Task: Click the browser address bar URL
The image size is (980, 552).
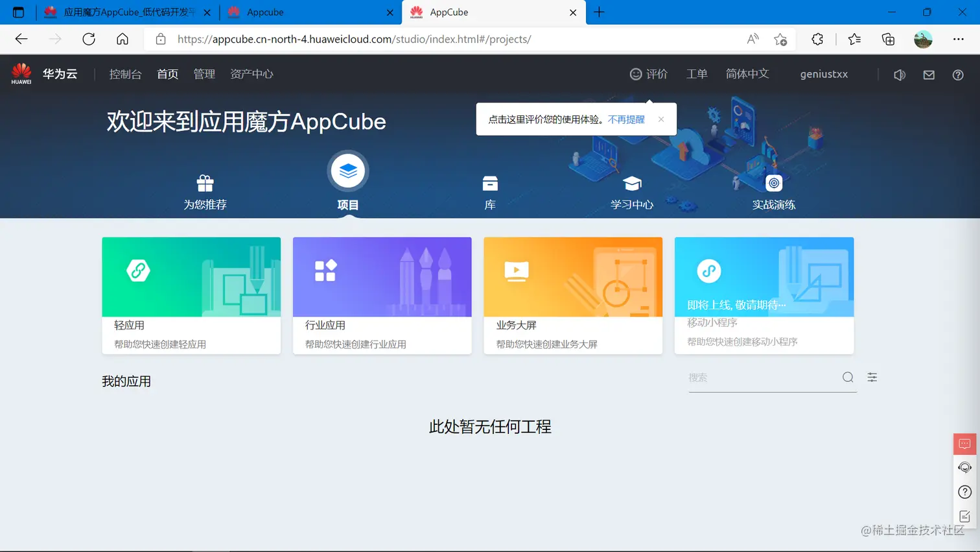Action: pos(354,39)
